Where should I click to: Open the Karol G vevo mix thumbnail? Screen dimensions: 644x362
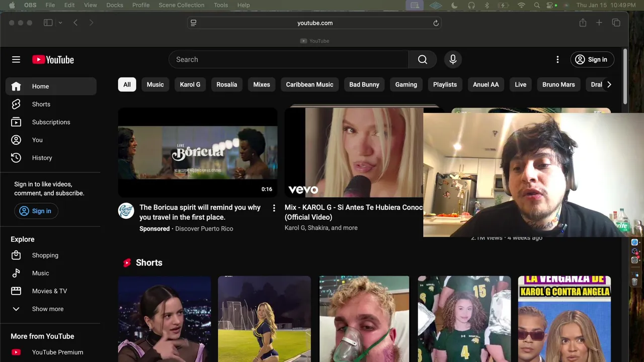tap(354, 152)
